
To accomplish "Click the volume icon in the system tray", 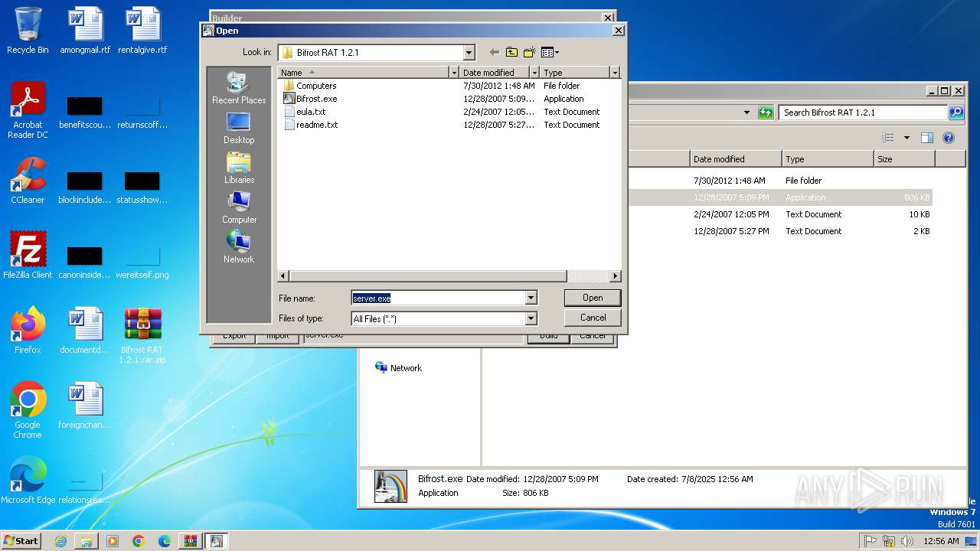I will (x=907, y=541).
